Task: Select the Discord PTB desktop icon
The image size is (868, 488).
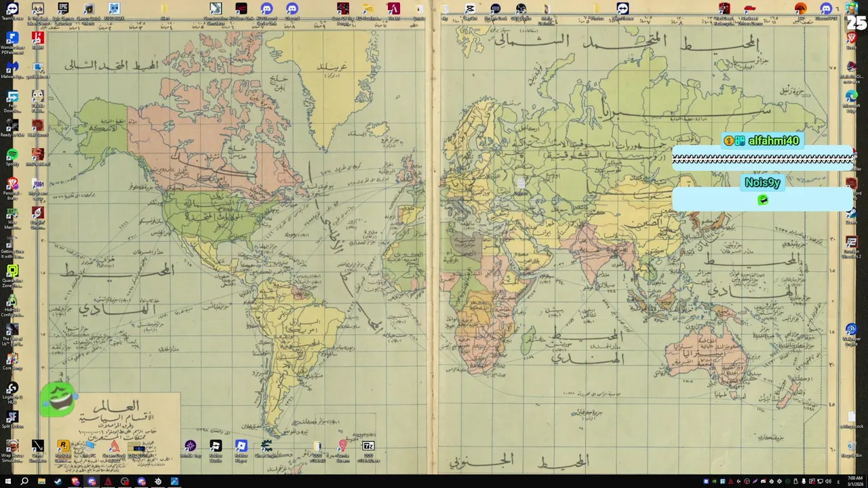Action: pyautogui.click(x=826, y=11)
